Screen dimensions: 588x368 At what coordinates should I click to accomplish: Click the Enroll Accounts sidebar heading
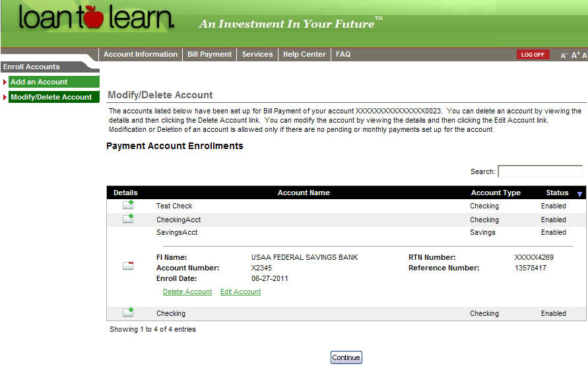[x=32, y=67]
